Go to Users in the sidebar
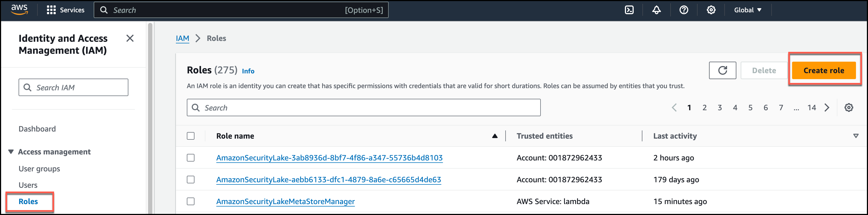Screen dimensions: 868x215 pos(28,185)
